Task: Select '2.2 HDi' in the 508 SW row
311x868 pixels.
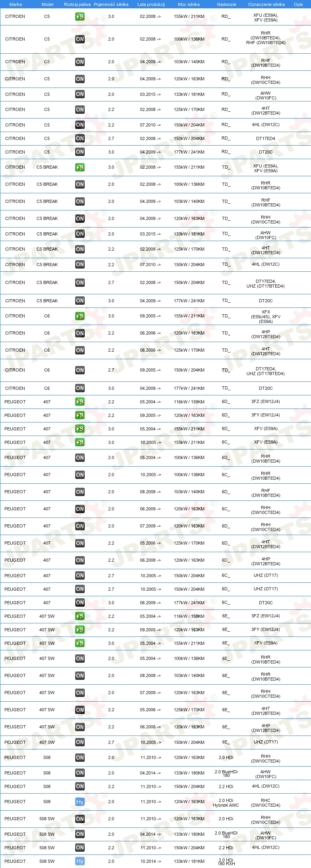Action: coord(226,847)
